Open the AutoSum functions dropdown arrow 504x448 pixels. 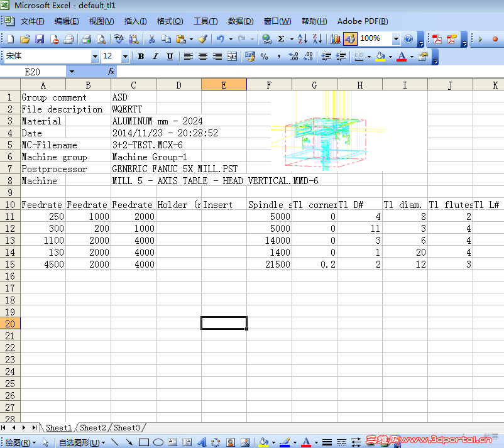point(292,40)
